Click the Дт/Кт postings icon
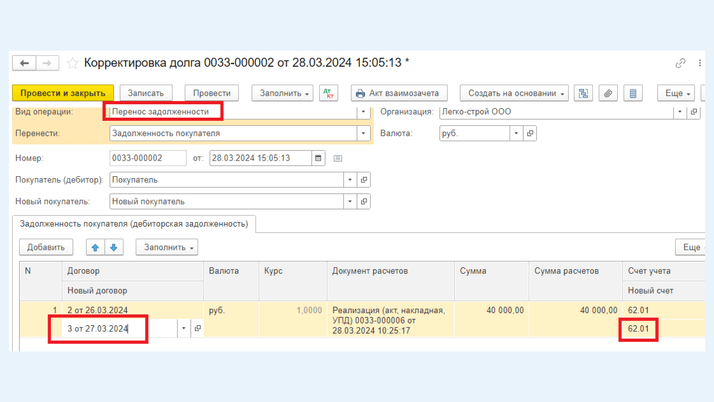 (329, 93)
